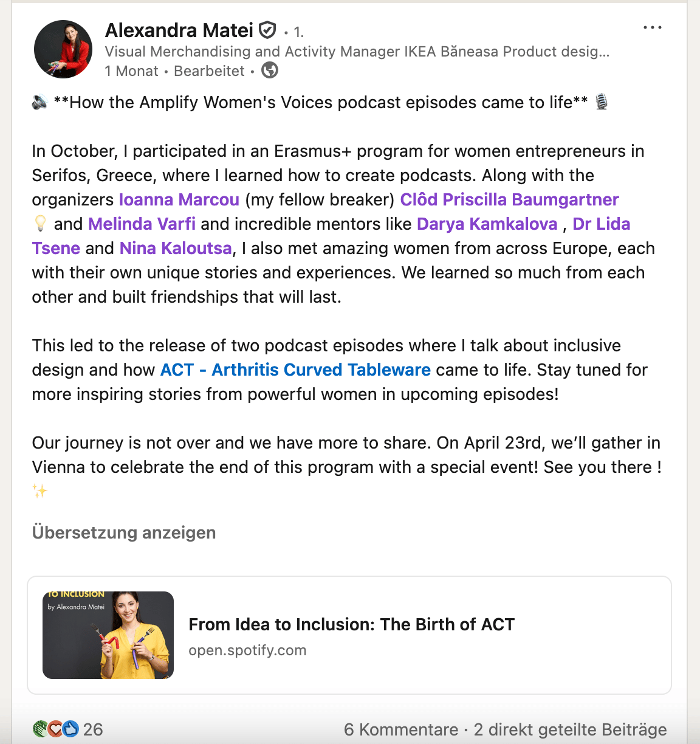Open the Ioanna Marcou profile mention
The height and width of the screenshot is (744, 700).
(179, 199)
